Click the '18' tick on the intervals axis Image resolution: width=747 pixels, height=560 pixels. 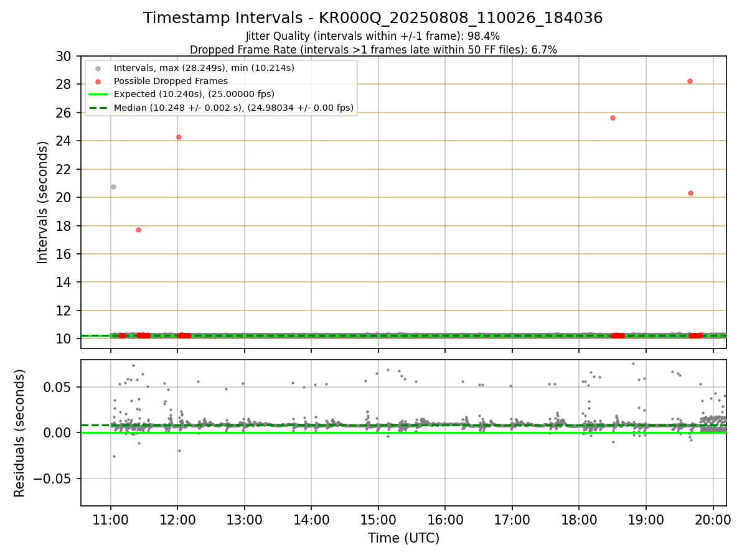point(64,226)
